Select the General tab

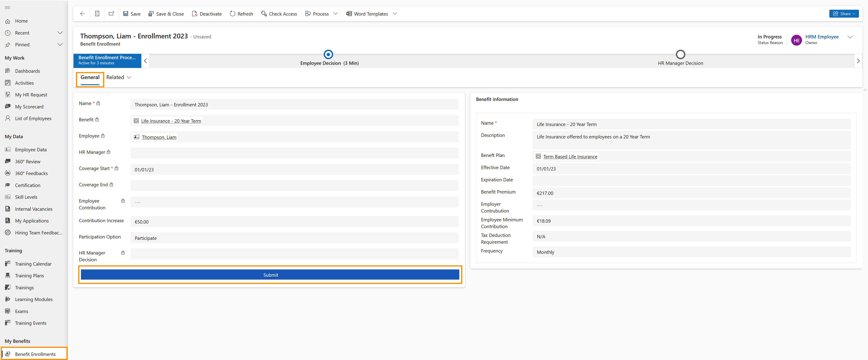(90, 77)
